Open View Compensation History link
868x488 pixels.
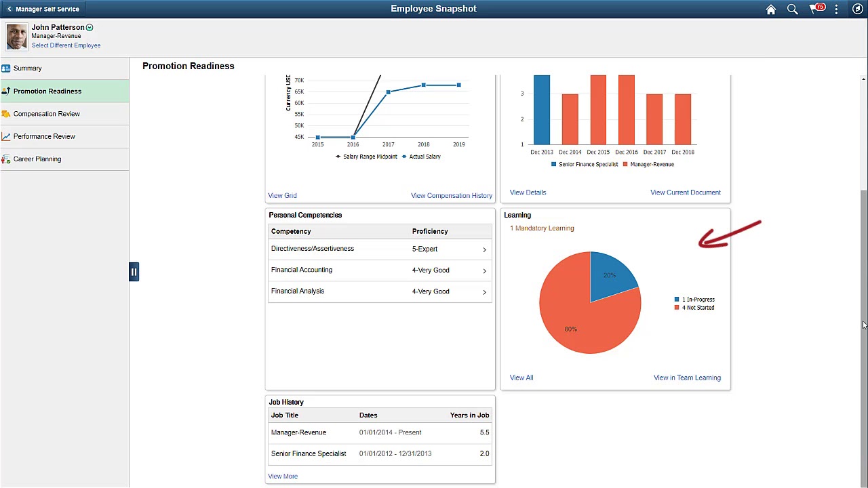[451, 196]
